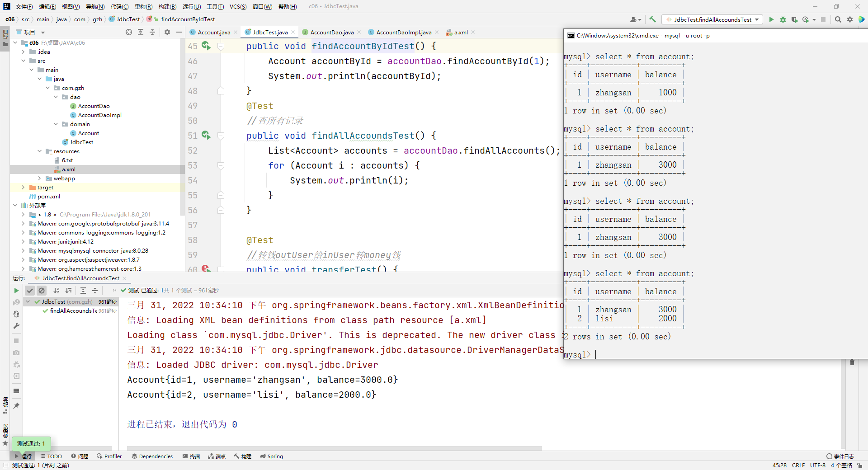Click CRLF line separator in status bar
The width and height of the screenshot is (868, 470).
[x=798, y=465]
